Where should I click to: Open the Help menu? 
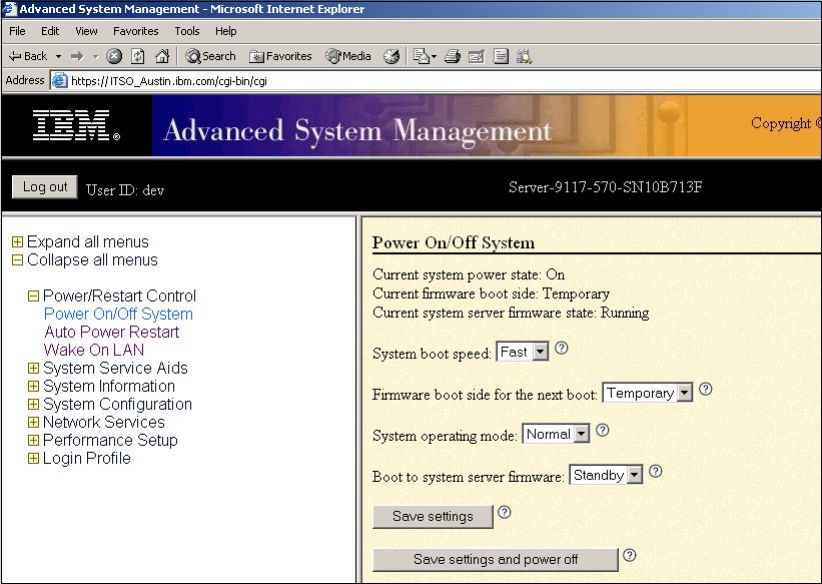(225, 31)
